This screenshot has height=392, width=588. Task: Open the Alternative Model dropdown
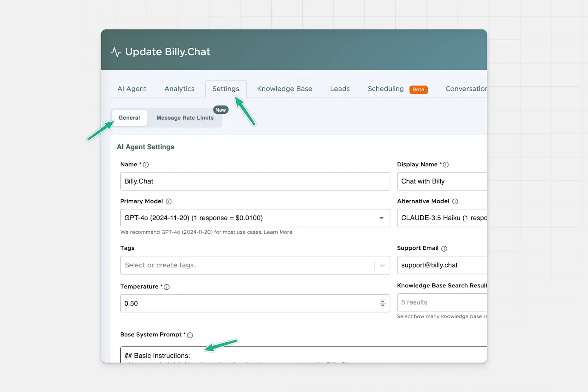pyautogui.click(x=442, y=218)
